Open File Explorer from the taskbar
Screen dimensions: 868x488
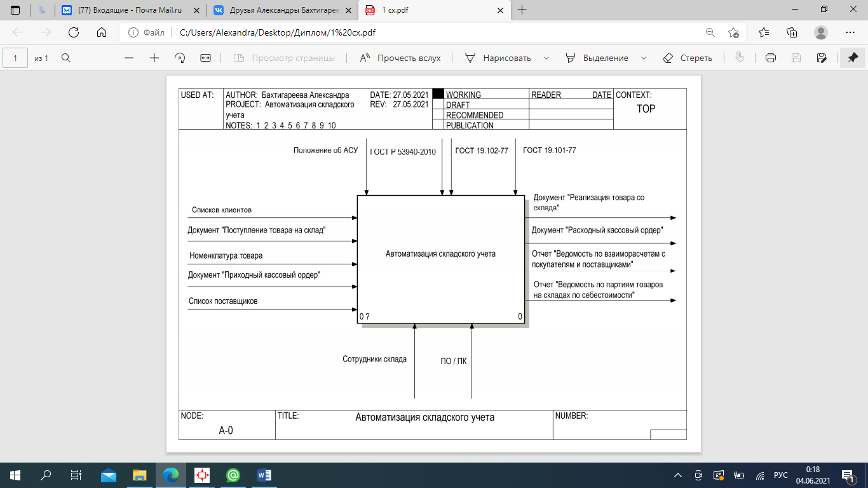pyautogui.click(x=140, y=475)
